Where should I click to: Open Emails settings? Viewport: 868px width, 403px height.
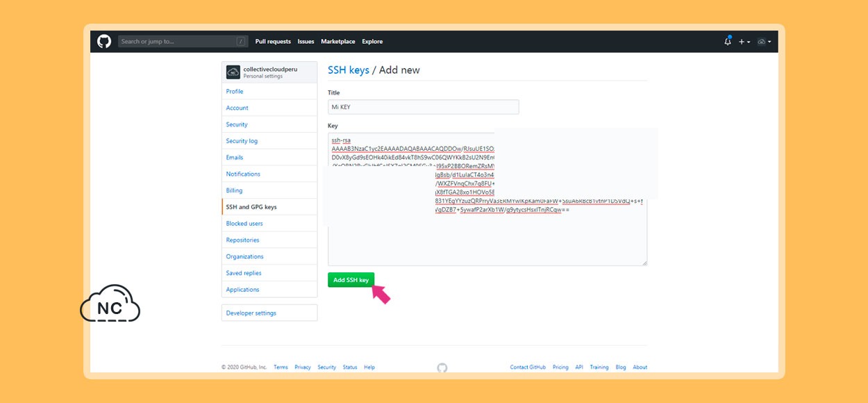[269, 158]
